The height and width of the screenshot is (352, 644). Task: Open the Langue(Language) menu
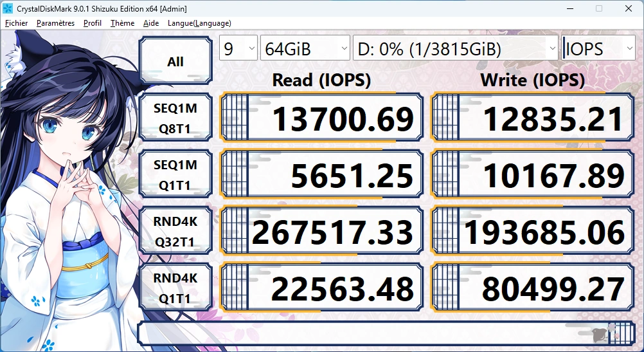point(199,23)
